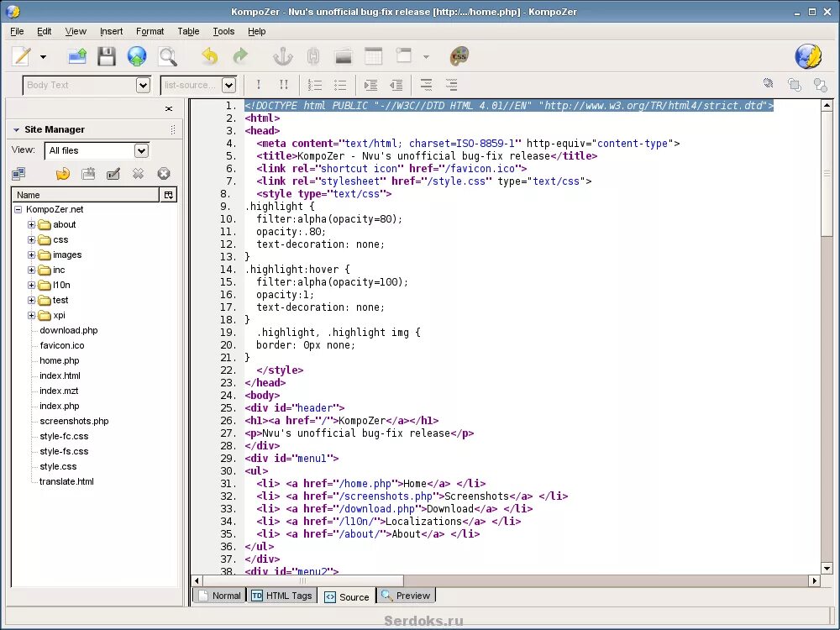This screenshot has height=630, width=840.
Task: Click the KompoZer globe logo icon
Action: (x=808, y=56)
